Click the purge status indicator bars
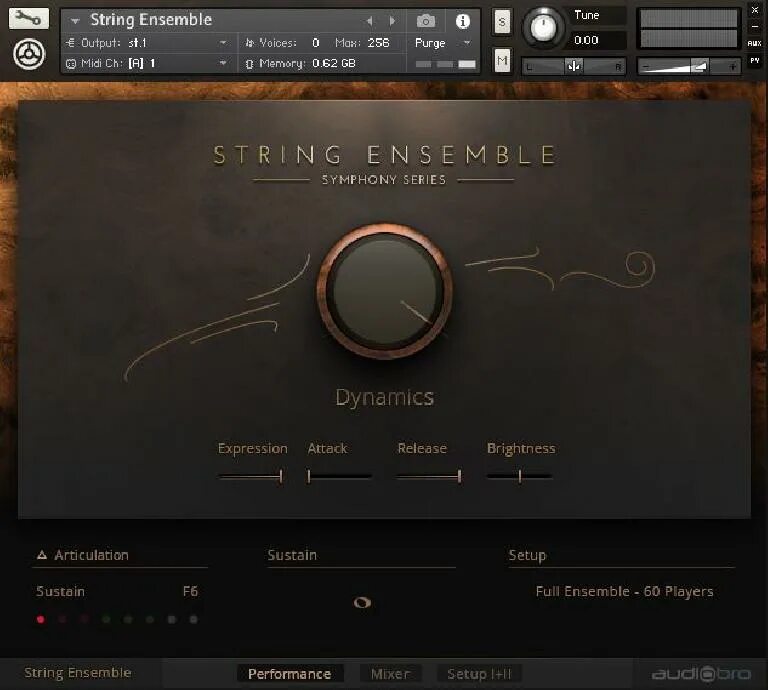This screenshot has width=768, height=690. pos(446,64)
